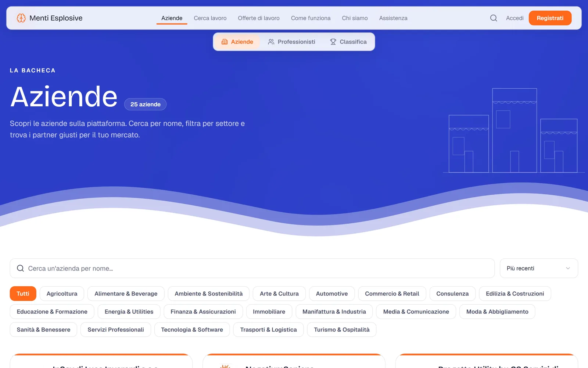
Task: Filter by Alimentare & Beverage
Action: (x=126, y=294)
